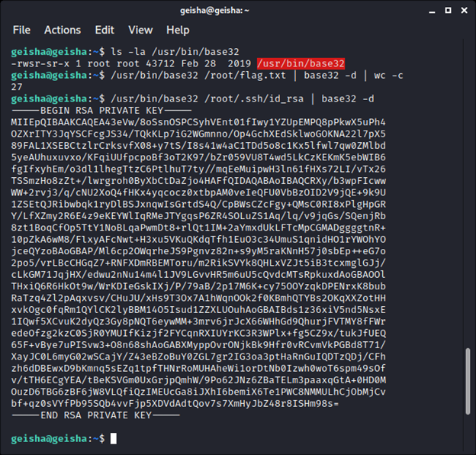This screenshot has width=476, height=455.
Task: Open the Help menu
Action: (178, 30)
